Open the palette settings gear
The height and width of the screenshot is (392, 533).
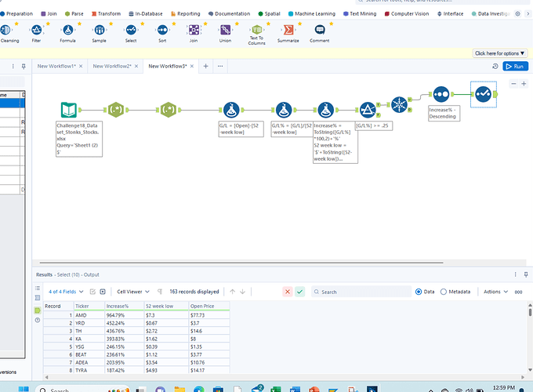coord(517,14)
